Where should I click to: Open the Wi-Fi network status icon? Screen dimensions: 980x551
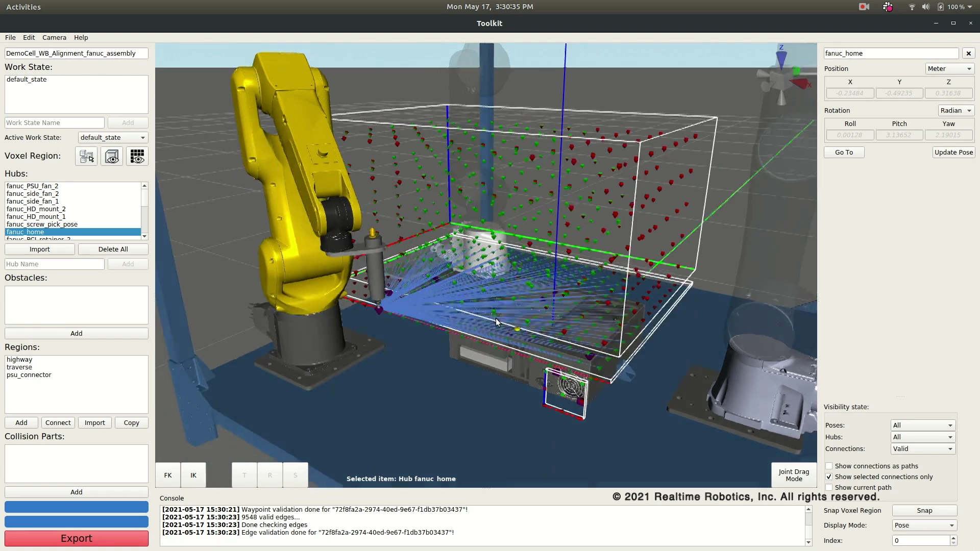[912, 7]
